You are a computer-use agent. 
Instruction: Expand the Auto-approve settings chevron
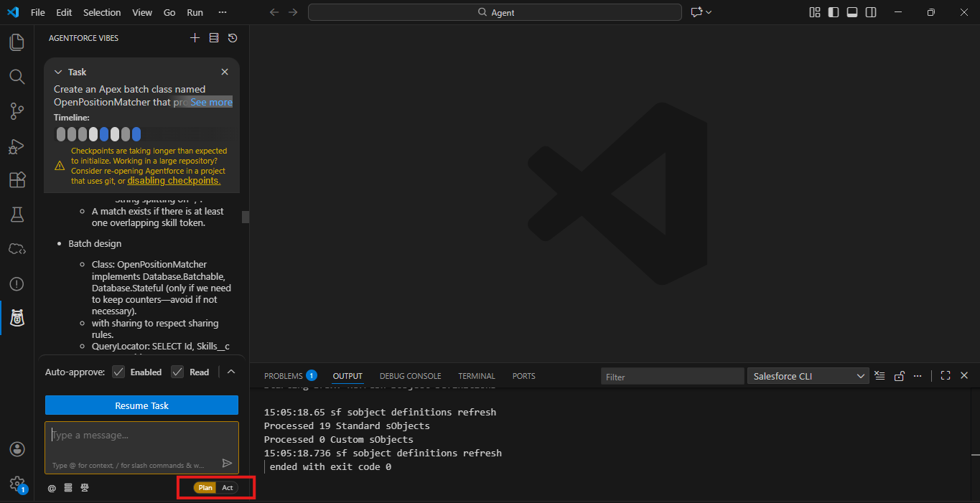point(231,372)
